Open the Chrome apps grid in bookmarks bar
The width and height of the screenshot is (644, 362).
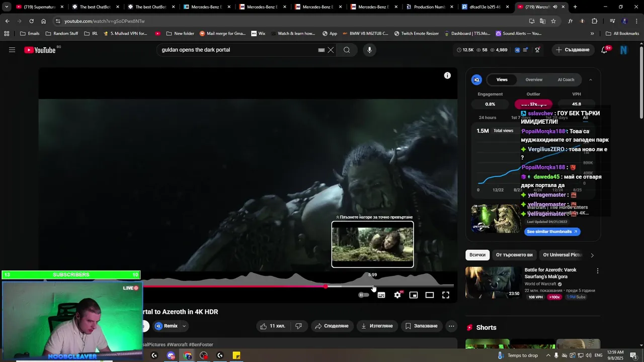point(7,33)
